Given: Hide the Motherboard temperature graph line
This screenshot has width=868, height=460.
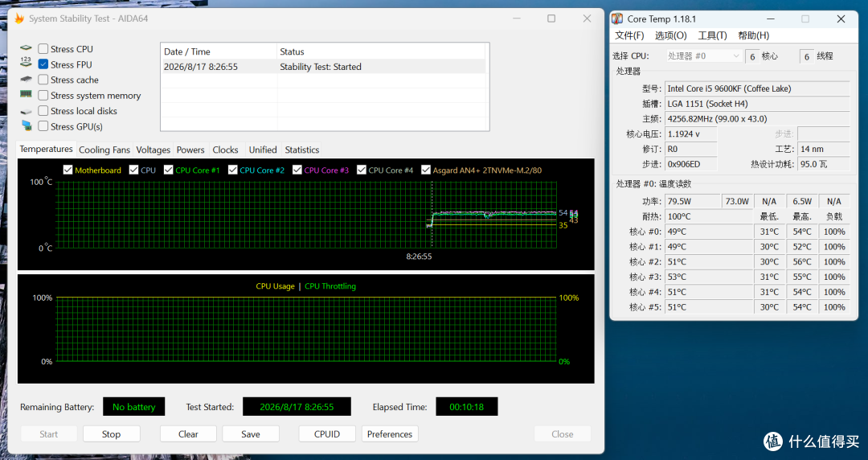Looking at the screenshot, I should [68, 170].
